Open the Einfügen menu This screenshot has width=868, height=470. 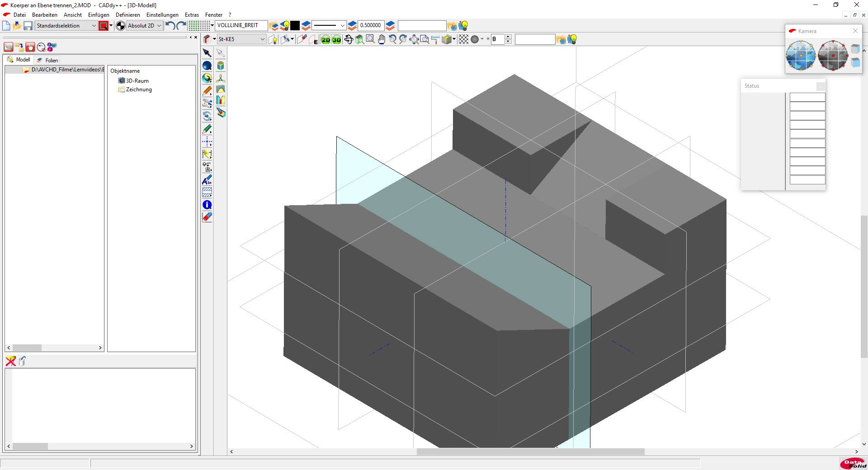coord(99,15)
